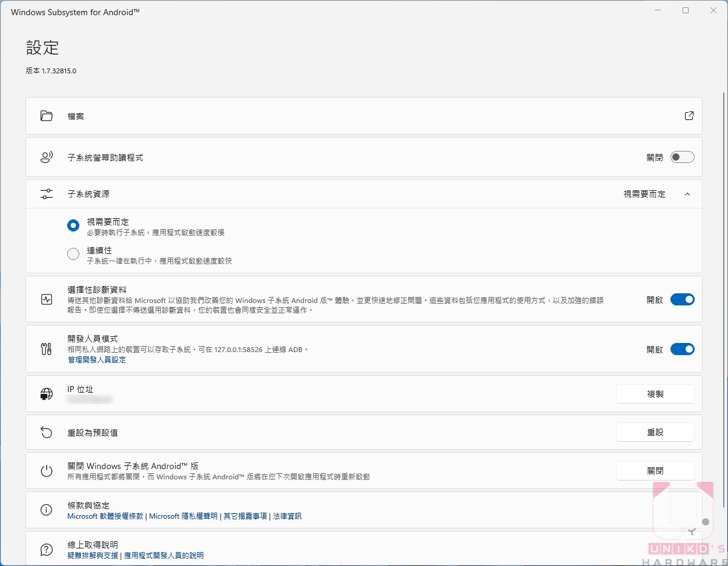The width and height of the screenshot is (728, 566).
Task: Click the diagnostics icon beside 選擇性診斷資料
Action: tap(47, 299)
